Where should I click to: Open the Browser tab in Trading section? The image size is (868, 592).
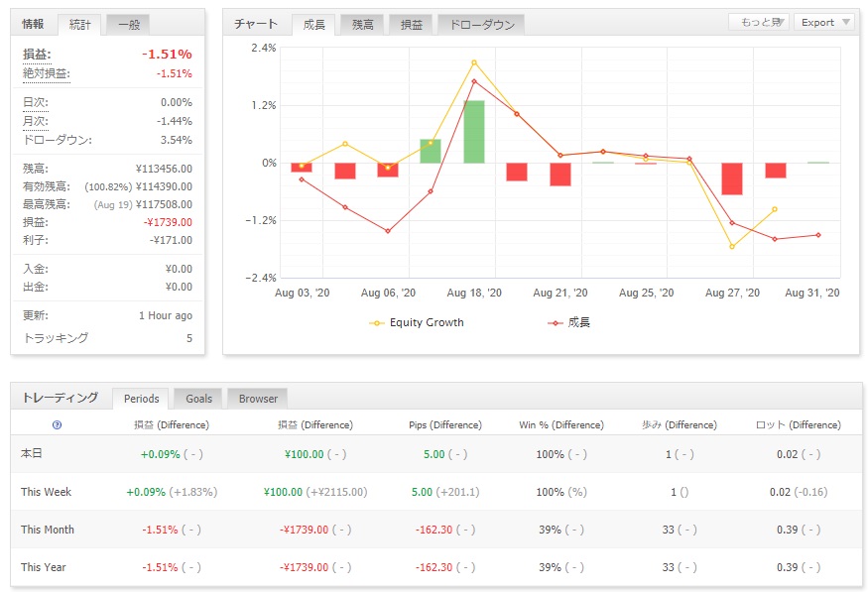(x=258, y=399)
